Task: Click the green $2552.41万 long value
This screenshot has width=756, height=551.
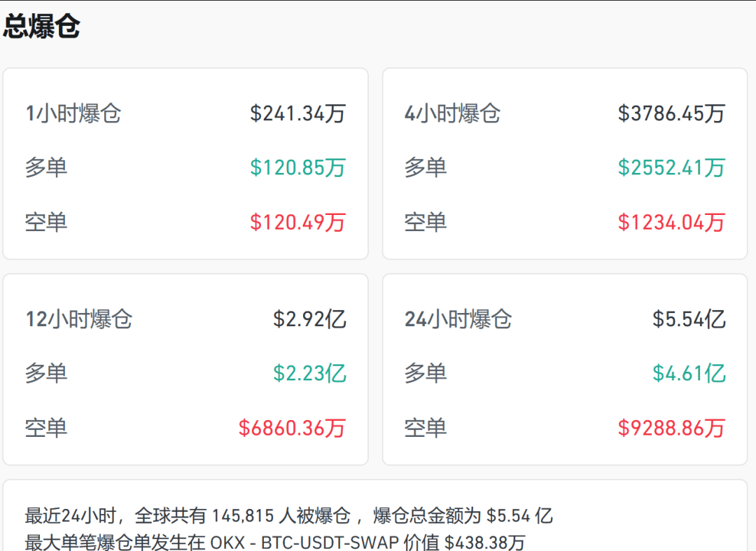Action: click(671, 168)
